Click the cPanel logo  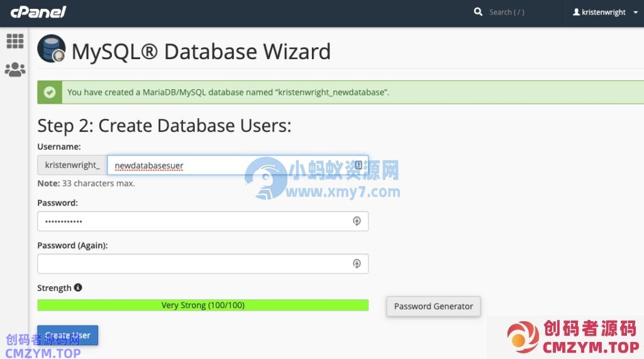[x=38, y=13]
